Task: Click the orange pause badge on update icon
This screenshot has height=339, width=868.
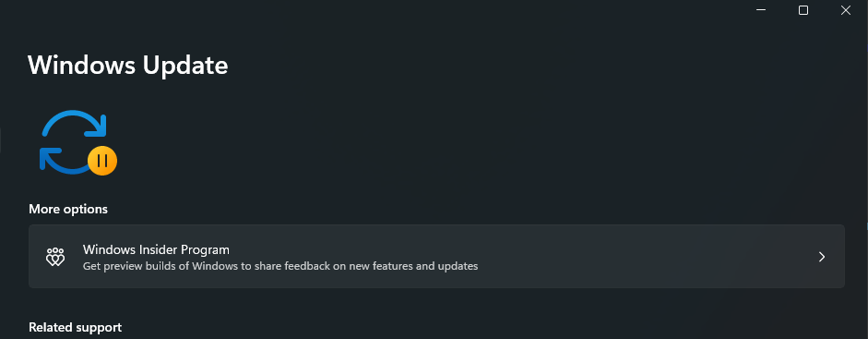Action: click(x=102, y=162)
